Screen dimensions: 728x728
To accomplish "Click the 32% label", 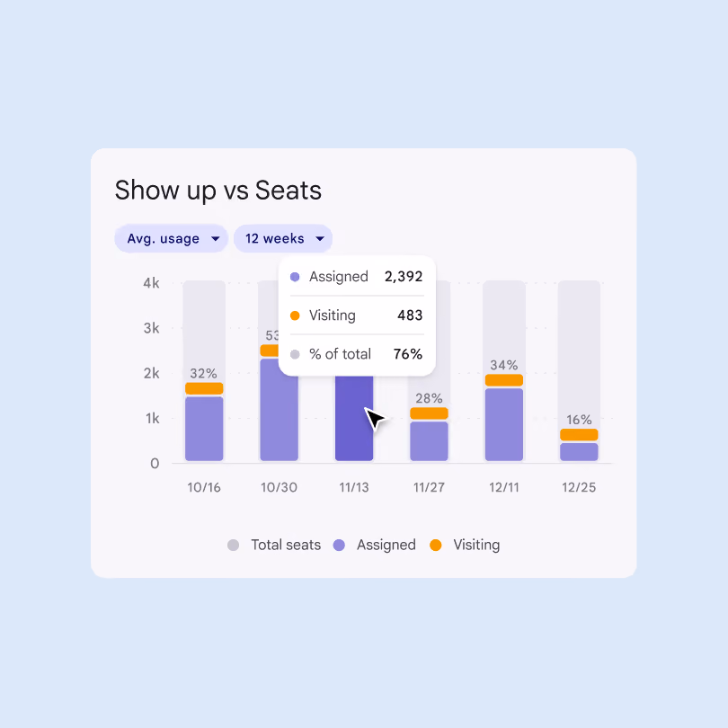I will (x=203, y=373).
